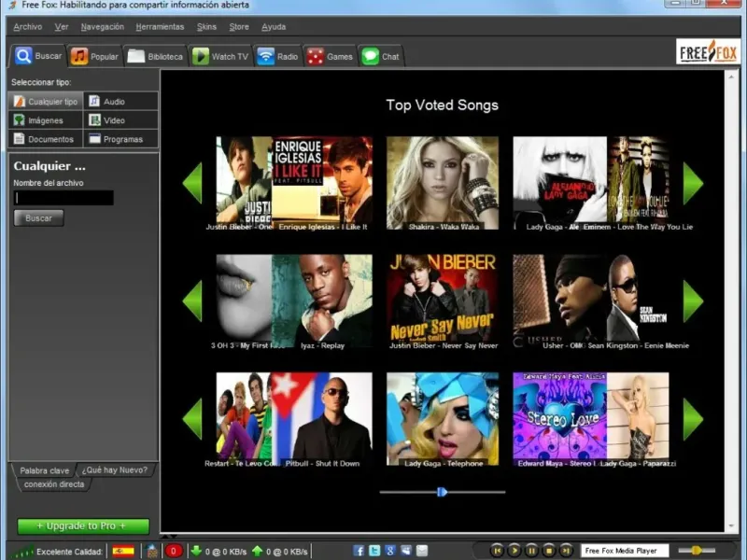Open the Store menu
Image resolution: width=747 pixels, height=560 pixels.
pos(239,27)
